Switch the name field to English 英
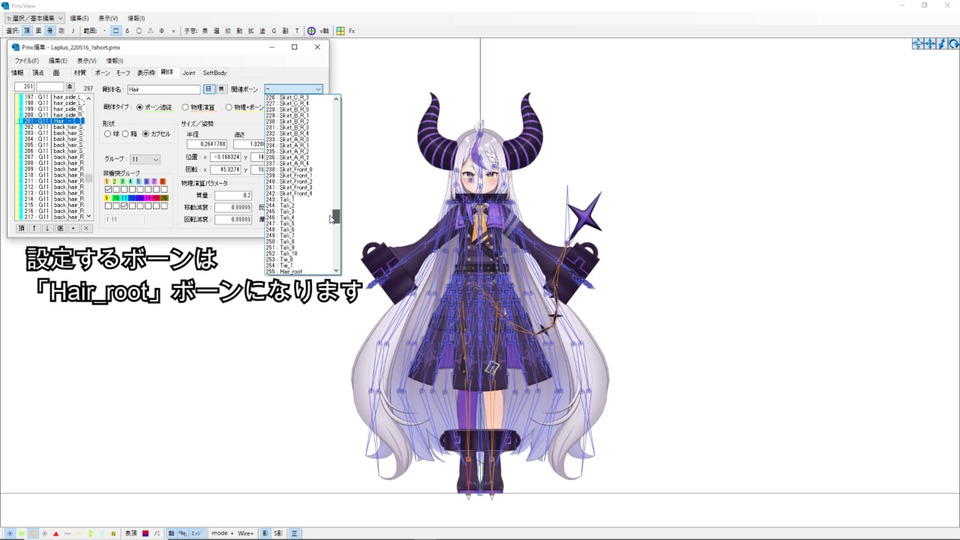Screen dimensions: 960x540 point(222,89)
